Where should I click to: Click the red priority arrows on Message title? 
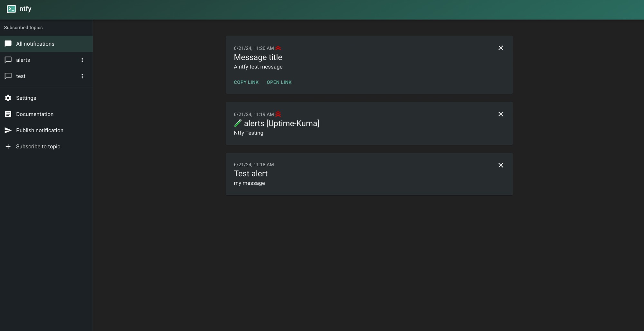coord(278,48)
